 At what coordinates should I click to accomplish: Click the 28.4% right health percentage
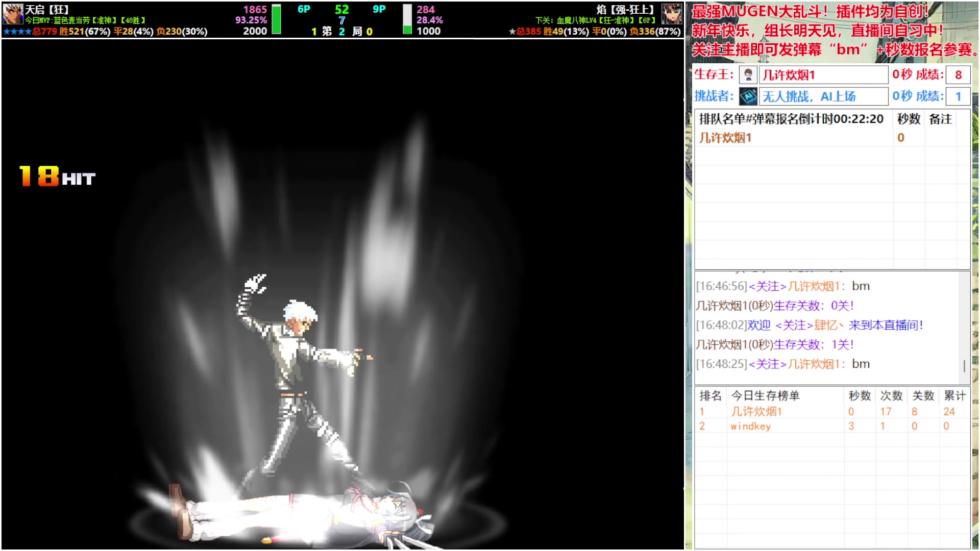[430, 20]
